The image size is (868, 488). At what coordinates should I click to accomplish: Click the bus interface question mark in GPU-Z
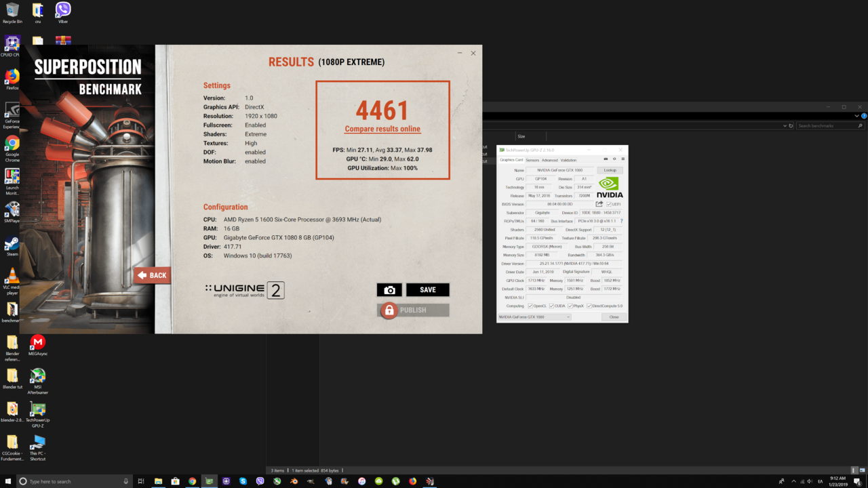point(621,221)
